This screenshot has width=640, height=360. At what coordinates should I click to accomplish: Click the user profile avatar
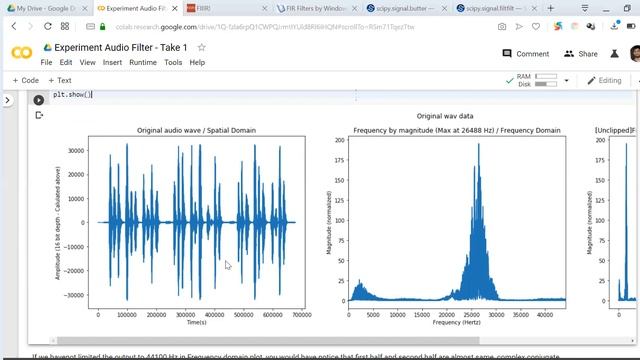pos(635,53)
